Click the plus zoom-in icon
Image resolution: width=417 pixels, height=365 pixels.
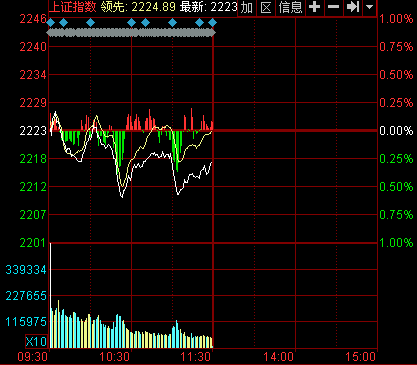[314, 7]
